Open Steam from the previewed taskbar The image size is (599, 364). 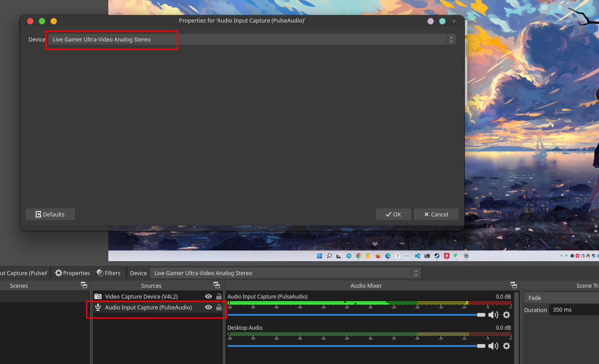437,256
